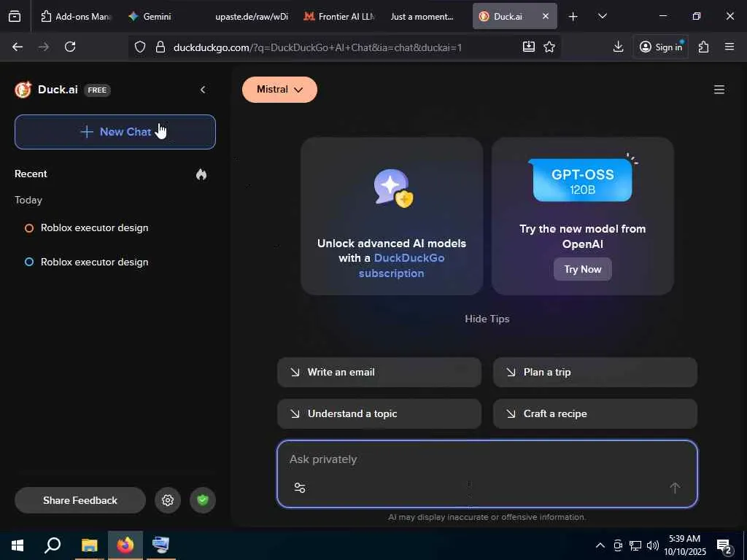Switch to the Just a moment tab

(422, 16)
